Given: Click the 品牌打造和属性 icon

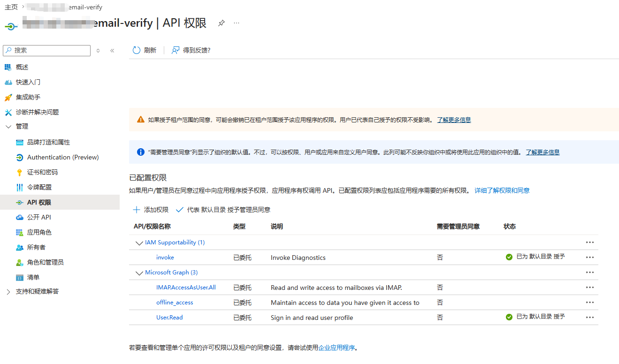Looking at the screenshot, I should [19, 142].
